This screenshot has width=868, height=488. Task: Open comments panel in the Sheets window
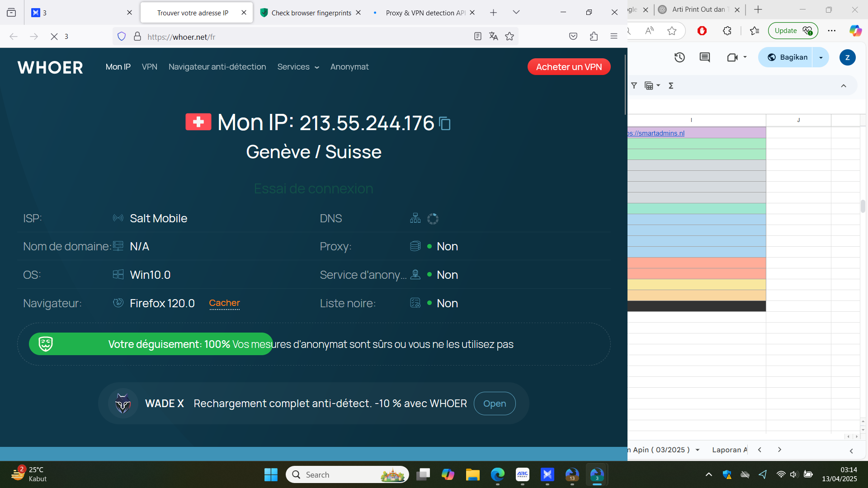(x=704, y=57)
